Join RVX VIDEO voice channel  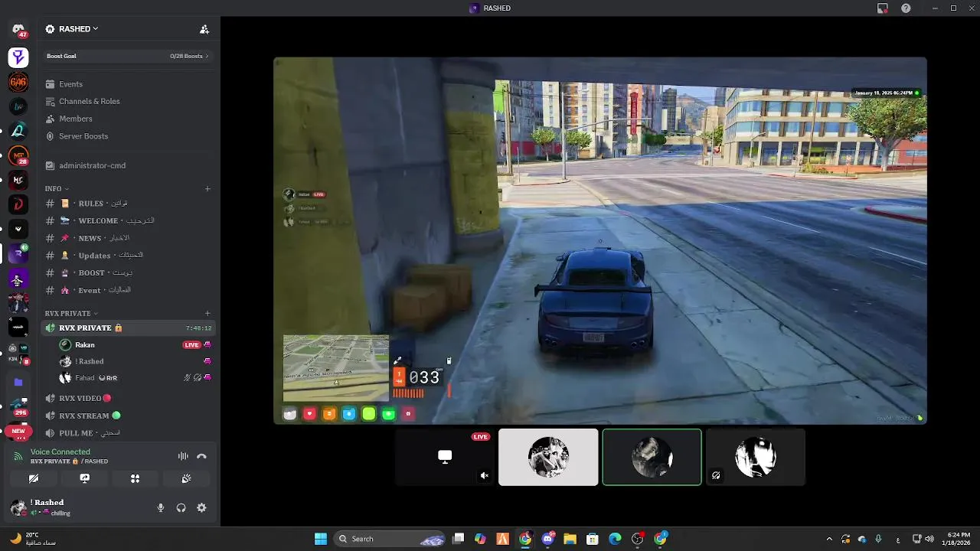pos(129,398)
